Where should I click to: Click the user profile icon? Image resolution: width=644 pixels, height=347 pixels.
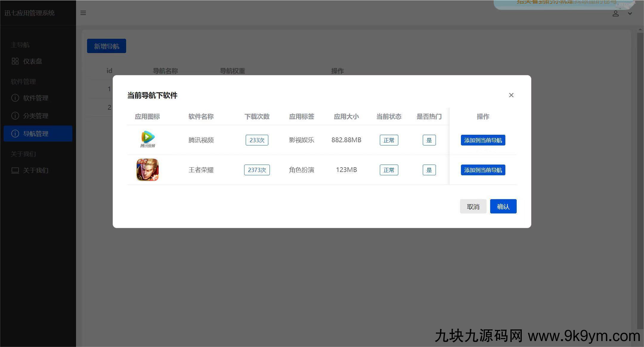615,13
